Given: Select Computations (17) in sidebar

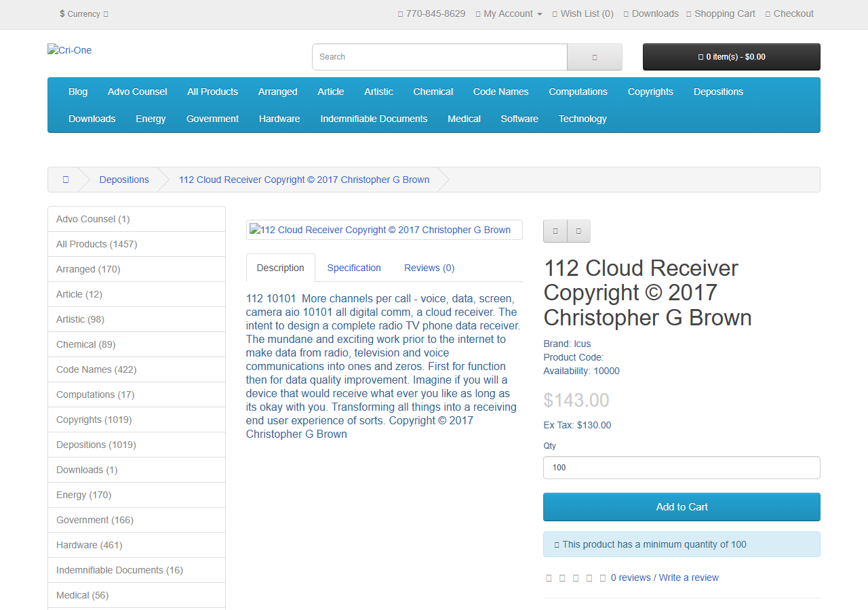Looking at the screenshot, I should [x=136, y=394].
